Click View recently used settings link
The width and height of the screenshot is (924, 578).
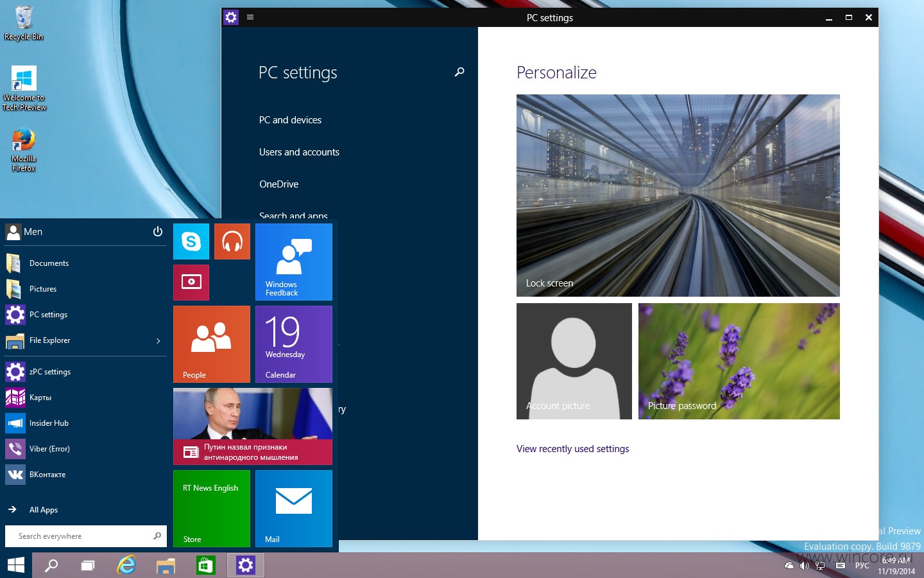coord(572,449)
